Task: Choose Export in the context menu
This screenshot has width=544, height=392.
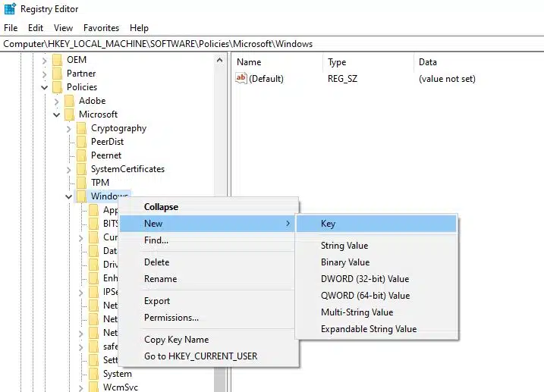Action: [209, 301]
